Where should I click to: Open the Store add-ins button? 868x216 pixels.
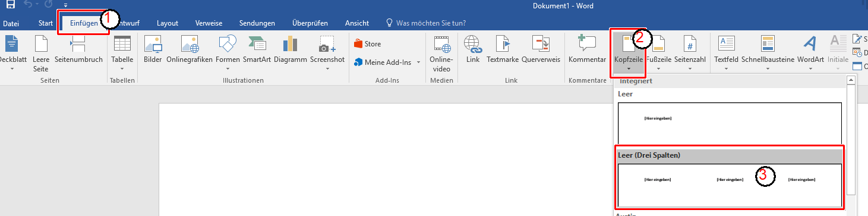tap(368, 44)
